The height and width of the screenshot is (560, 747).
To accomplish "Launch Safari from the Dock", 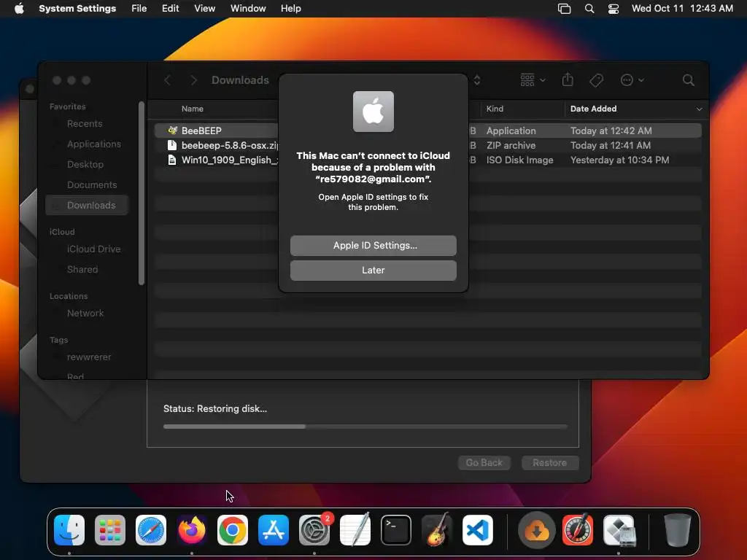I will pyautogui.click(x=151, y=530).
